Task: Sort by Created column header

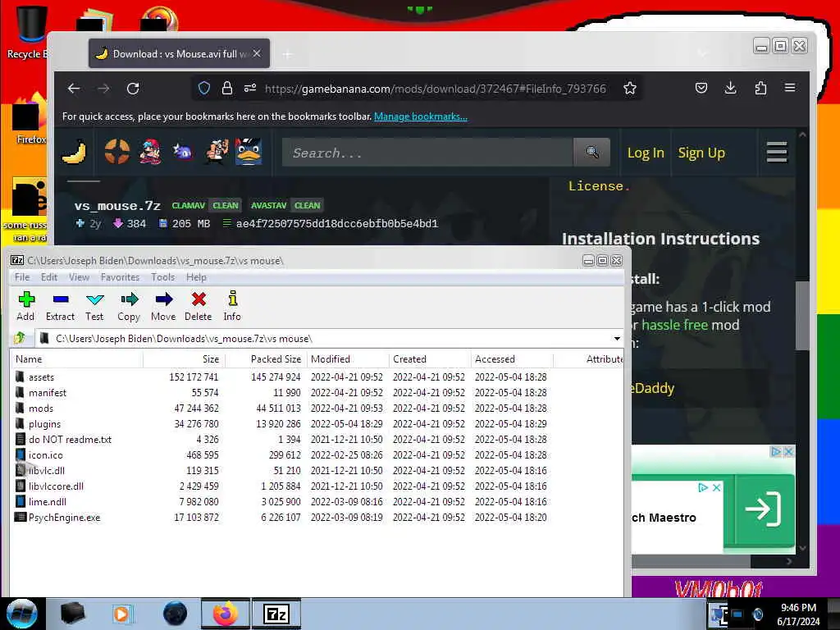Action: [x=430, y=359]
